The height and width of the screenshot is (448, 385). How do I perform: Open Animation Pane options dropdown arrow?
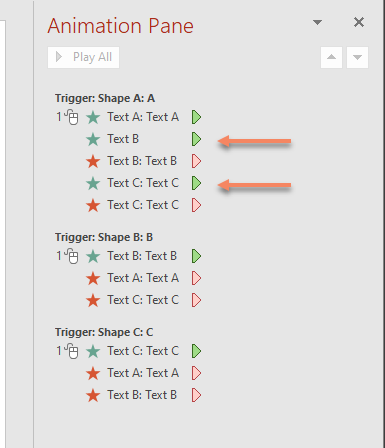317,22
